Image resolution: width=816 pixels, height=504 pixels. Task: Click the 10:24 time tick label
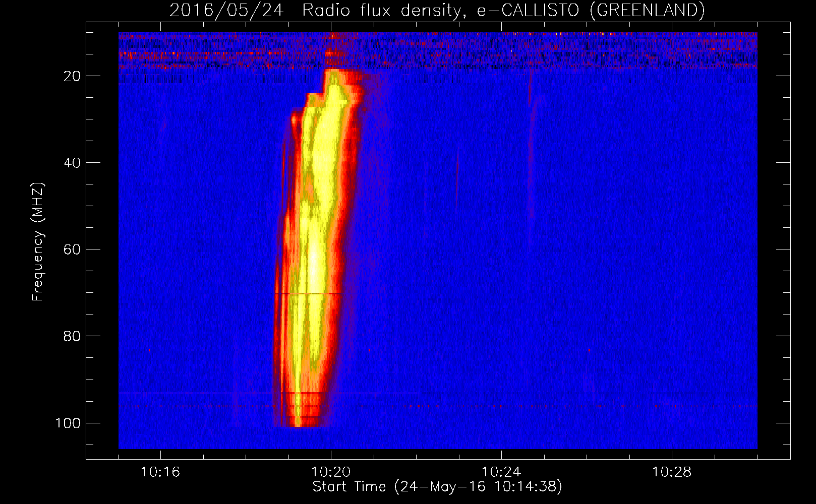tap(501, 472)
